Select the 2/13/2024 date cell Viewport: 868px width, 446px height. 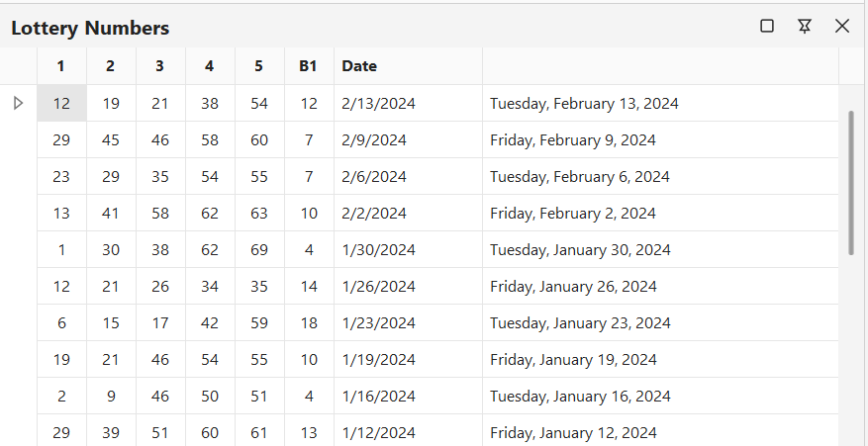[378, 103]
